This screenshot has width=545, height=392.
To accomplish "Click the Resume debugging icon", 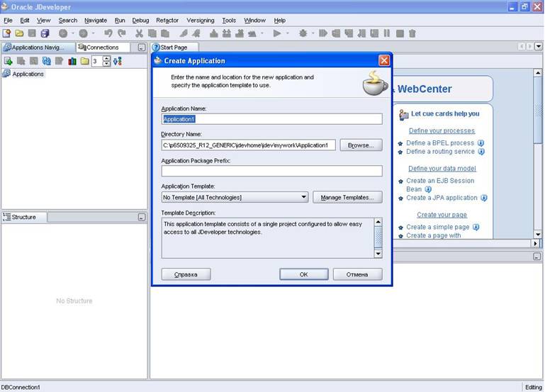I will [x=323, y=33].
